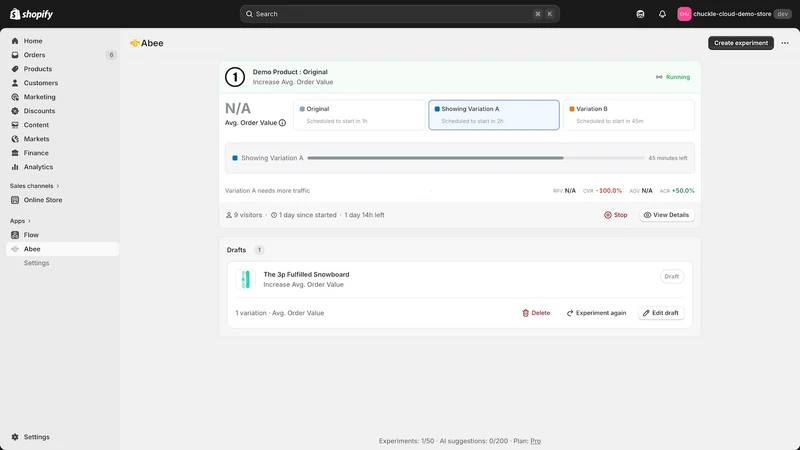The width and height of the screenshot is (800, 450).
Task: Click the Analytics bar chart icon
Action: pyautogui.click(x=15, y=167)
